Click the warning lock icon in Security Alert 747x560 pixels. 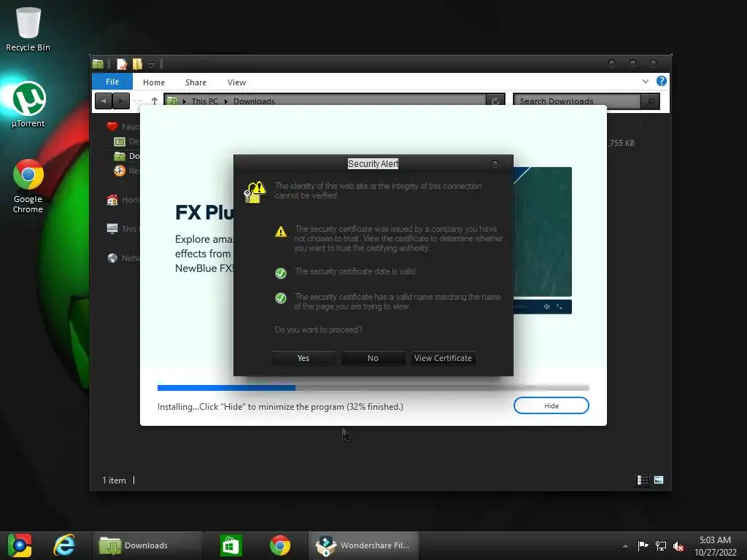(255, 192)
